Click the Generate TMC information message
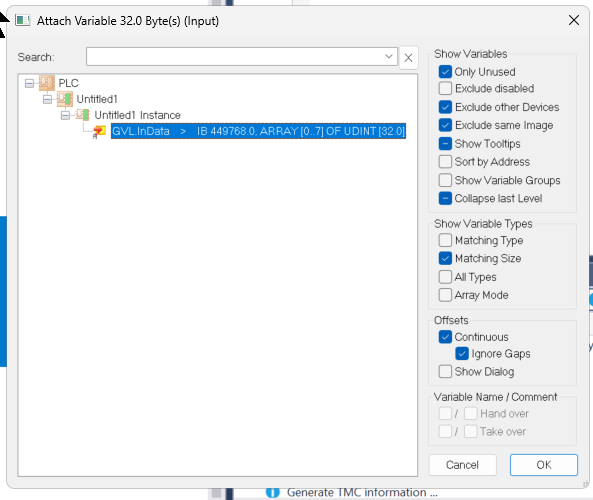This screenshot has height=500, width=593. coord(362,492)
